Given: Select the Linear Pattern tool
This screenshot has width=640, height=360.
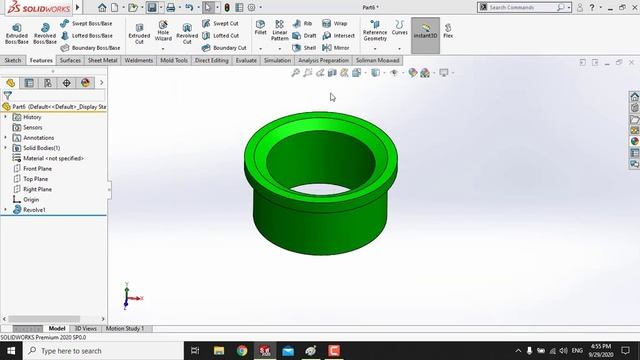Looking at the screenshot, I should 280,30.
